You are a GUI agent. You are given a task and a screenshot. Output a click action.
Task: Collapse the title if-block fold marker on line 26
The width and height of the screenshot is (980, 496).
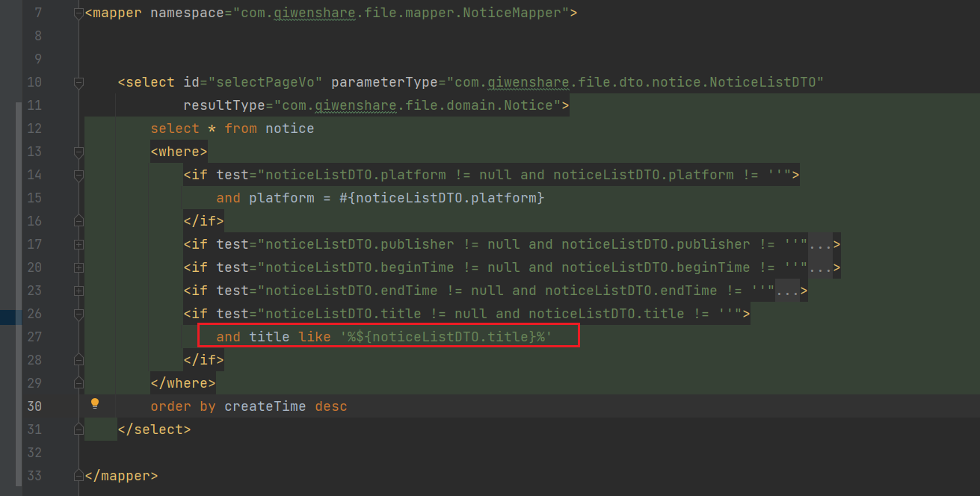pos(78,314)
